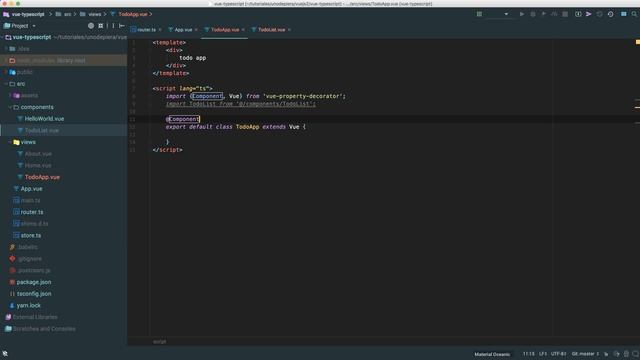The height and width of the screenshot is (360, 640).
Task: Select External Libraries in the project tree
Action: 35,317
